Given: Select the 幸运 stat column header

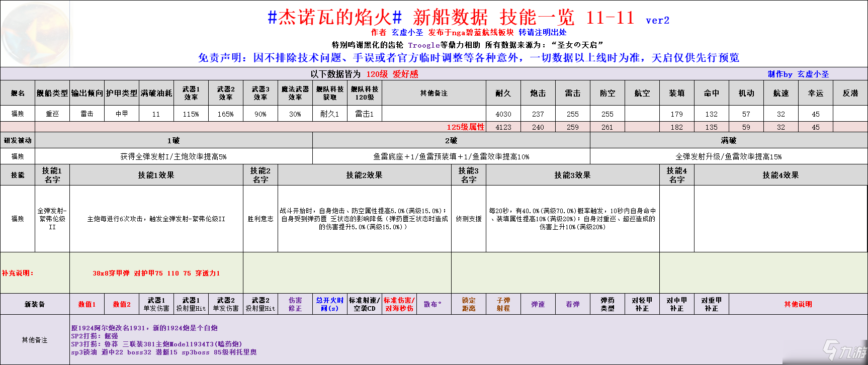Looking at the screenshot, I should (x=816, y=93).
